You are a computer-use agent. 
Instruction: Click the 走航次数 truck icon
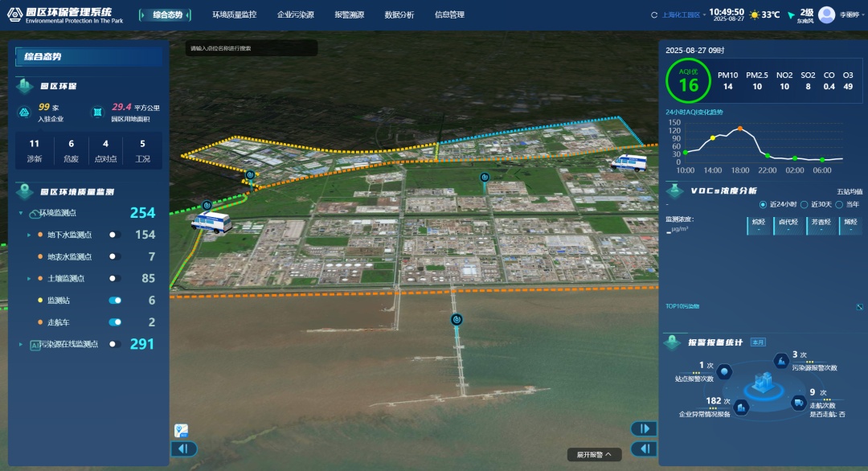pos(798,403)
